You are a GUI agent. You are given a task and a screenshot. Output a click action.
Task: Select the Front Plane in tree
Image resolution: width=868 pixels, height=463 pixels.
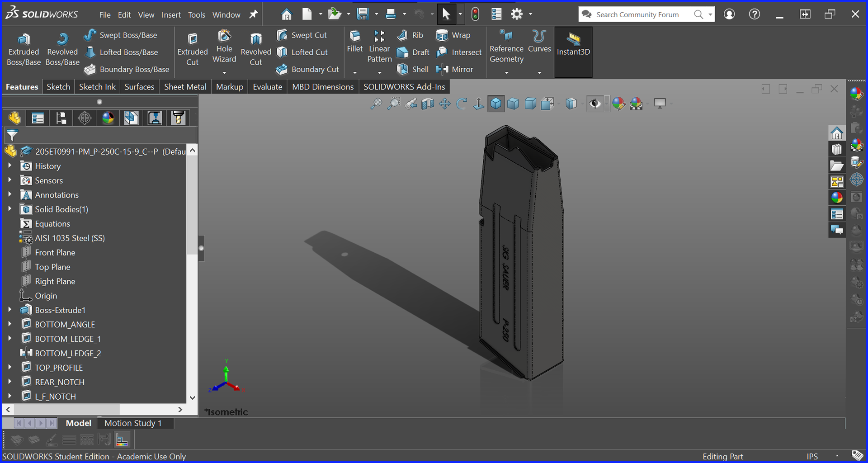[x=55, y=252]
